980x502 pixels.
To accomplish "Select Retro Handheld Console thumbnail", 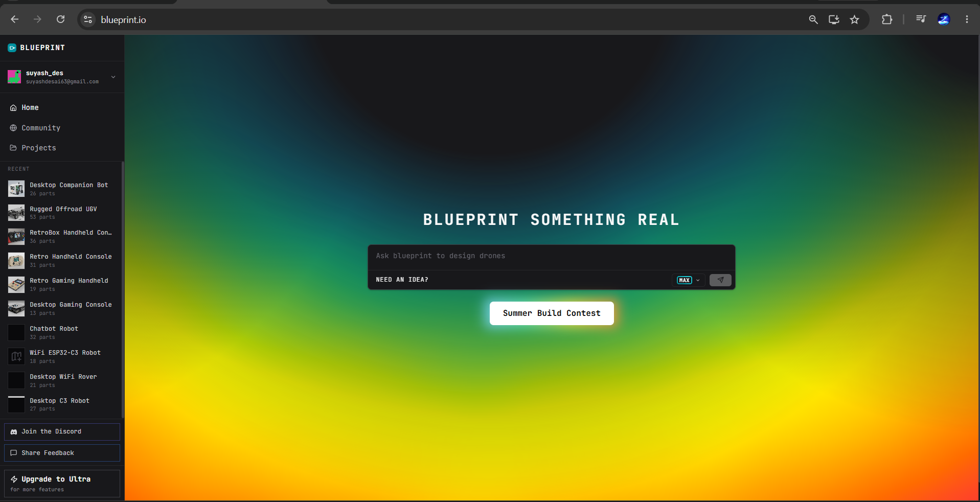I will 16,261.
